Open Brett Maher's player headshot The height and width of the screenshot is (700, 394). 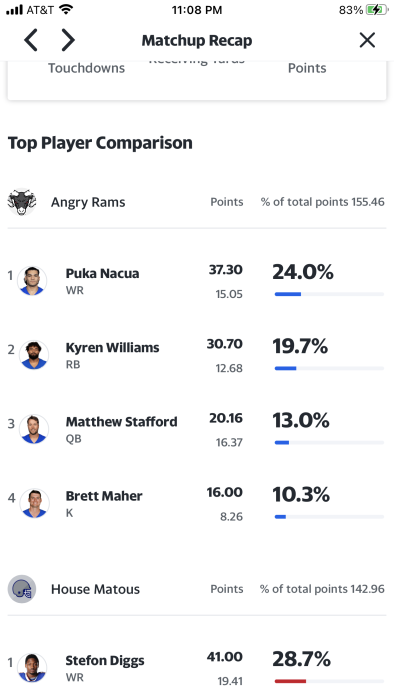(x=34, y=503)
